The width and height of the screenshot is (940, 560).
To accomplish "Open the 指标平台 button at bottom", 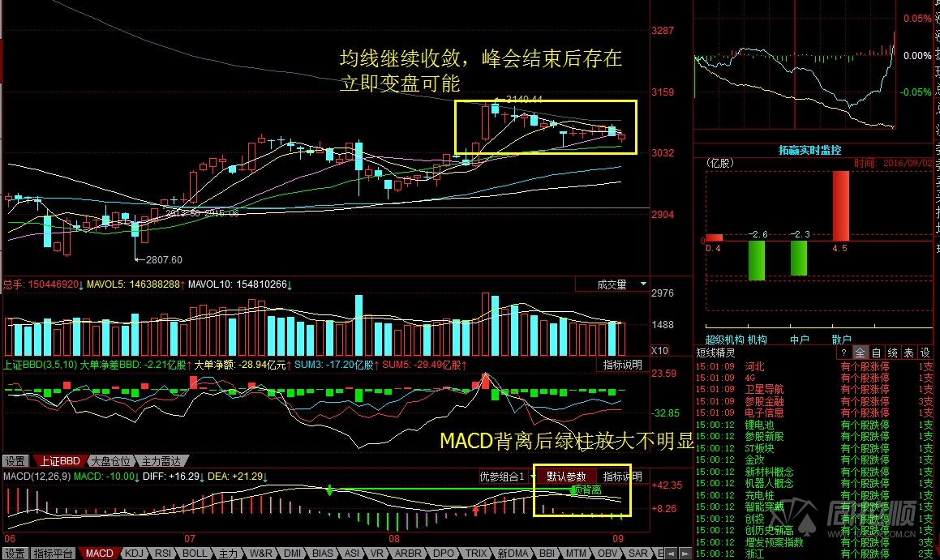I will (54, 553).
